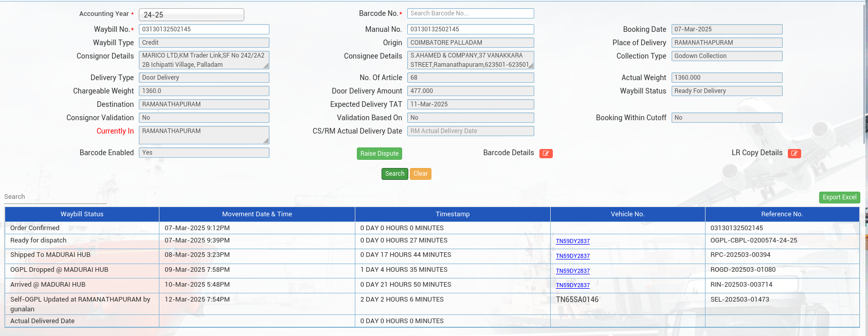The image size is (868, 336).
Task: Grab the Consignor Details textarea resize handle
Action: 266,66
